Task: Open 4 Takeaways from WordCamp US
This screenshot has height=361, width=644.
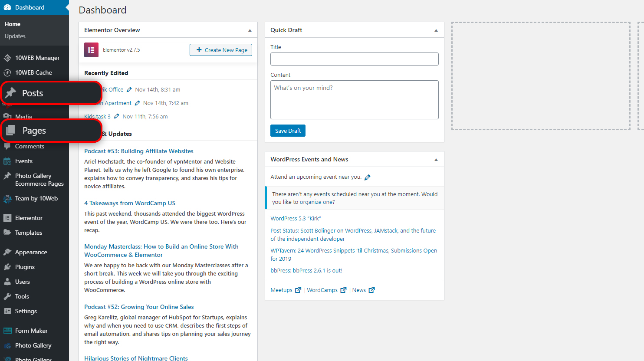Action: [x=130, y=203]
